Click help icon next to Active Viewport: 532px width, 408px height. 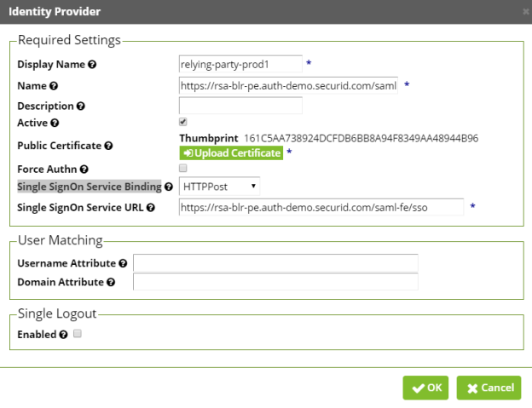[55, 124]
